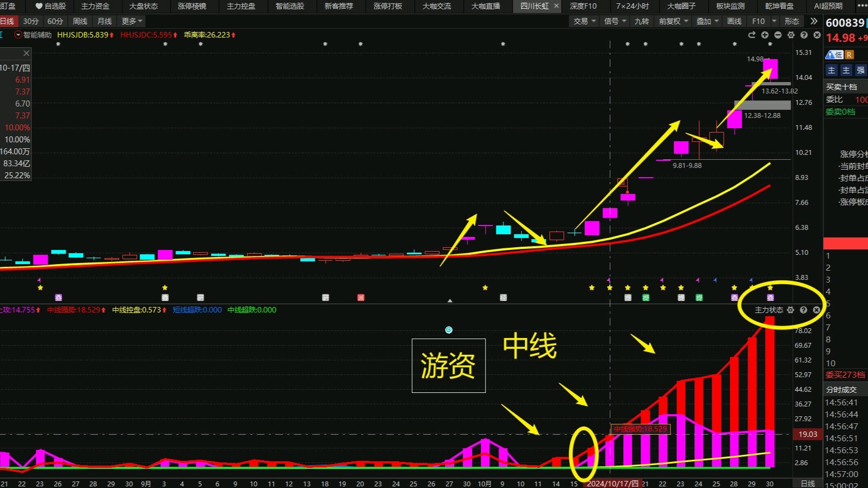Close the 10-17 data tooltip panel
868x488 pixels.
(26, 53)
